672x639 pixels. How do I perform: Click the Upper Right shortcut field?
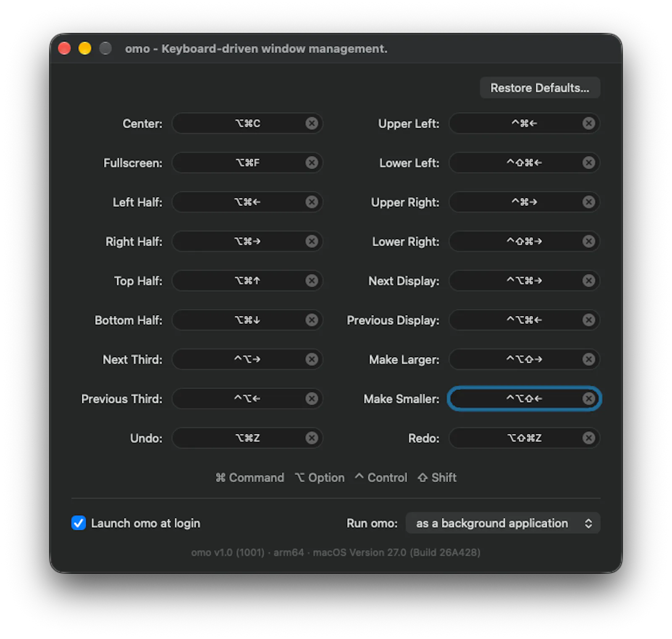[524, 202]
